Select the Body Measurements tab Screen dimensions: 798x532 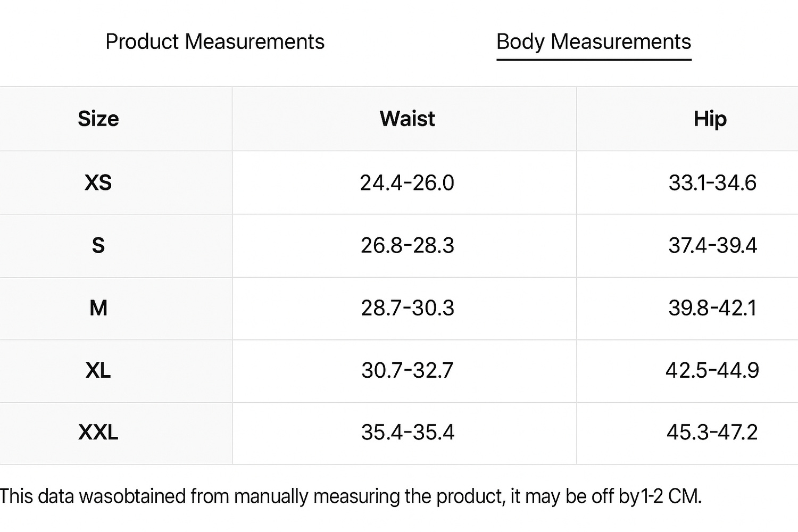click(x=593, y=42)
